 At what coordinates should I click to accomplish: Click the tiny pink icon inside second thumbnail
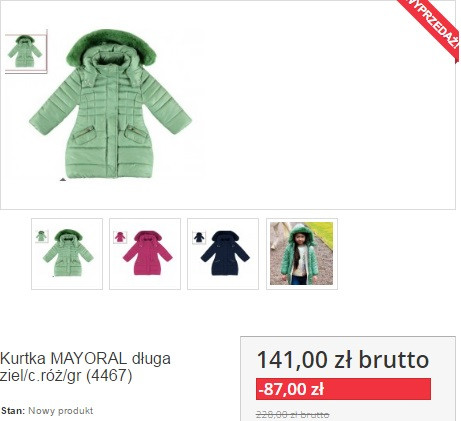coord(120,237)
